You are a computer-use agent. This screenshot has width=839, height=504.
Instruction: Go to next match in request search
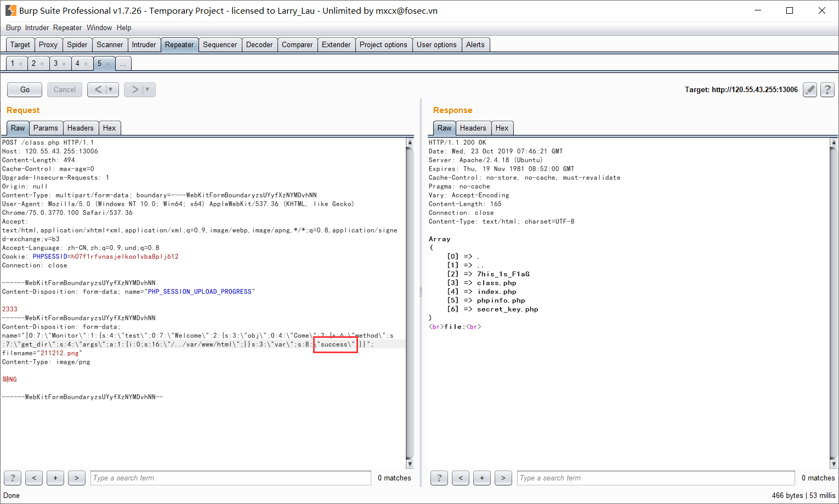point(77,478)
